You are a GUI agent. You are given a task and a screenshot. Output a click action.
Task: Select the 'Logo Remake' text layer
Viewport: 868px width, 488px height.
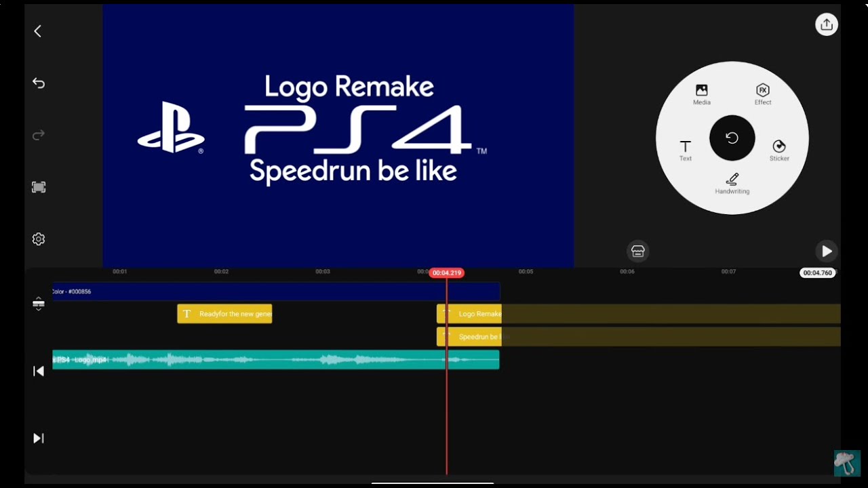pyautogui.click(x=469, y=314)
